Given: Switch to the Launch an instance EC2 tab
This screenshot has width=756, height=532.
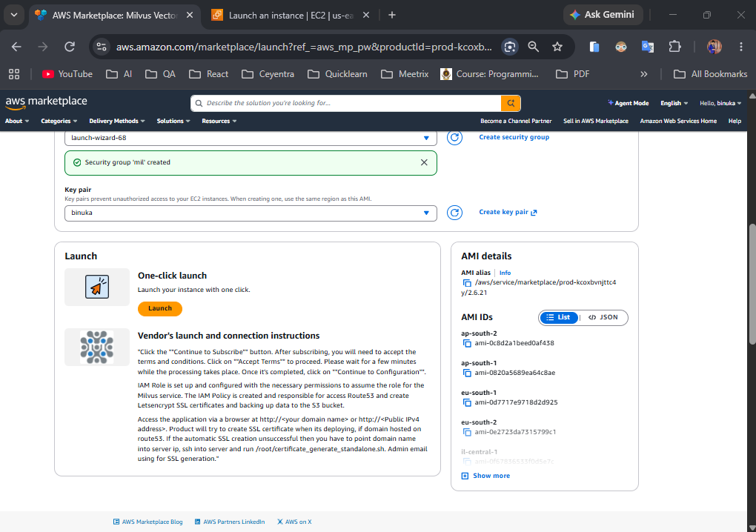Looking at the screenshot, I should pyautogui.click(x=291, y=16).
